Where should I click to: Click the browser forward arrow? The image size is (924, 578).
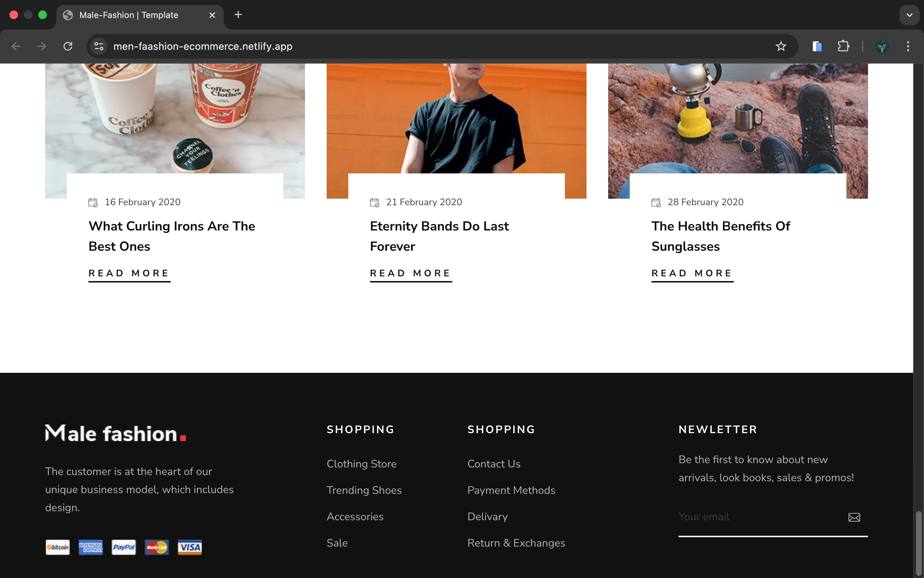tap(42, 46)
